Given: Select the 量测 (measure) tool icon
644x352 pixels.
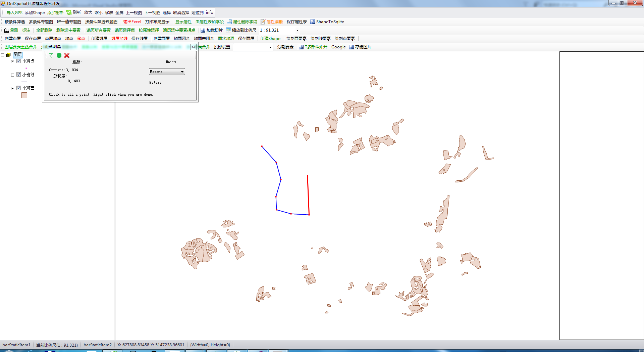Looking at the screenshot, I should [x=6, y=30].
